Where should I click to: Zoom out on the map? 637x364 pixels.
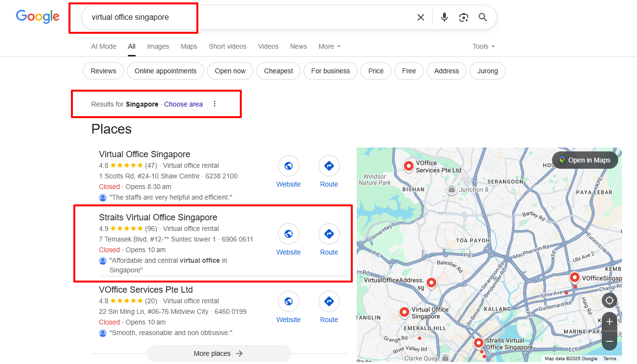point(609,341)
